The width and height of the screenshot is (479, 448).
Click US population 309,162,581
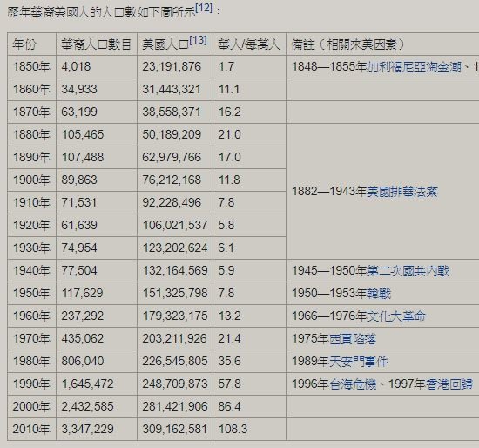pos(175,429)
